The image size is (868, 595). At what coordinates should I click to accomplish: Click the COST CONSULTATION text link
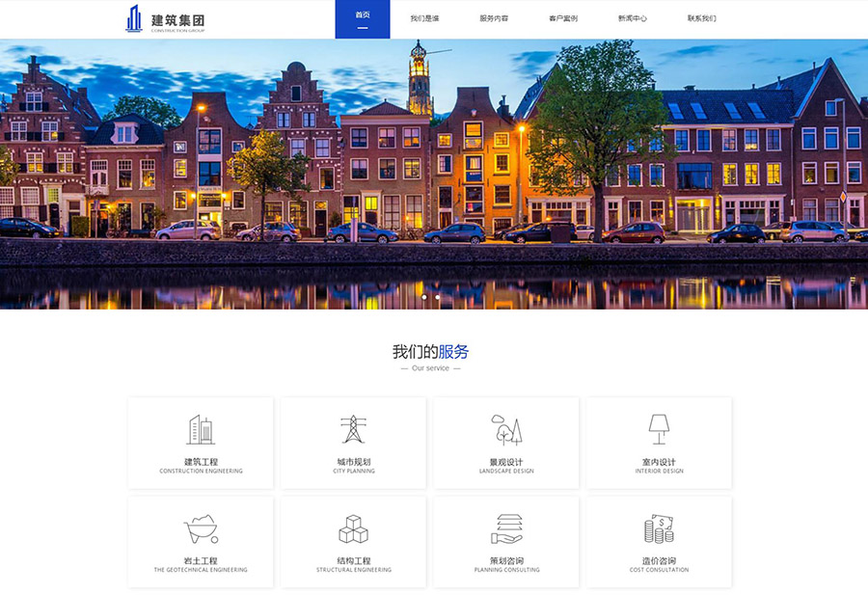point(659,570)
